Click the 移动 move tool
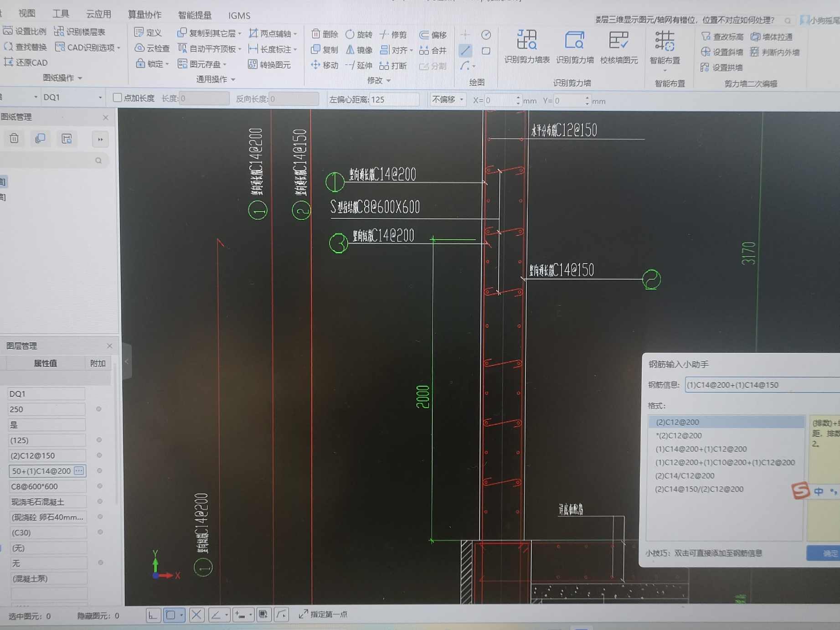This screenshot has width=840, height=630. click(325, 65)
